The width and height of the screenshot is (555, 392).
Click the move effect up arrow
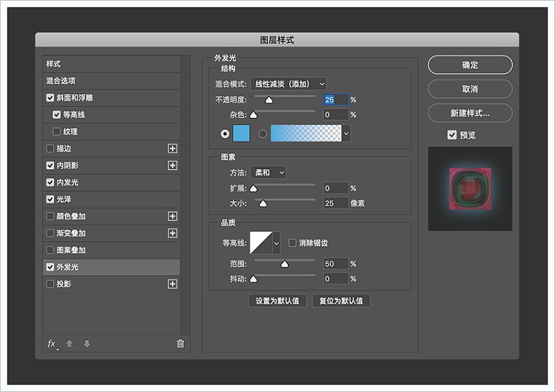pos(69,343)
